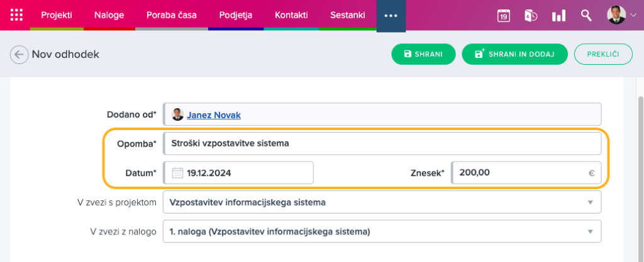The height and width of the screenshot is (262, 644).
Task: Open the attendance clock icon
Action: click(531, 16)
